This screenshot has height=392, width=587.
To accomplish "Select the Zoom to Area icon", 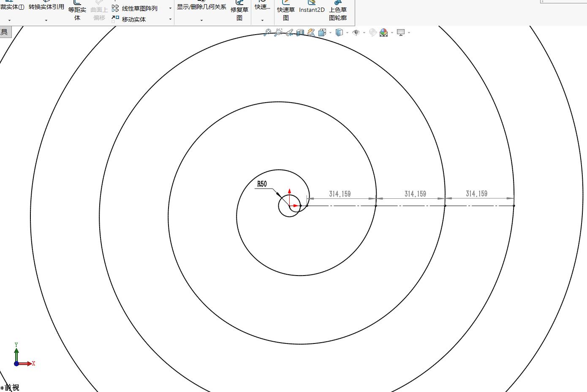I will [278, 32].
